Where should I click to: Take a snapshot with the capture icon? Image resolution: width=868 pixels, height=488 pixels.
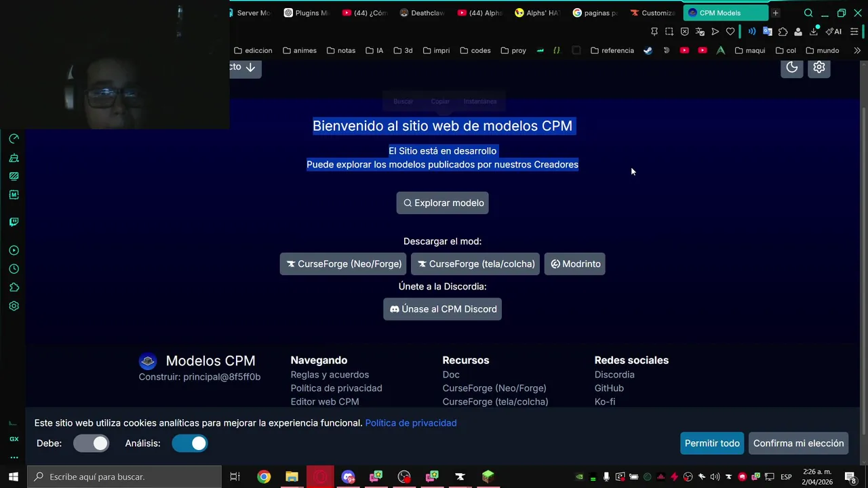tap(669, 32)
